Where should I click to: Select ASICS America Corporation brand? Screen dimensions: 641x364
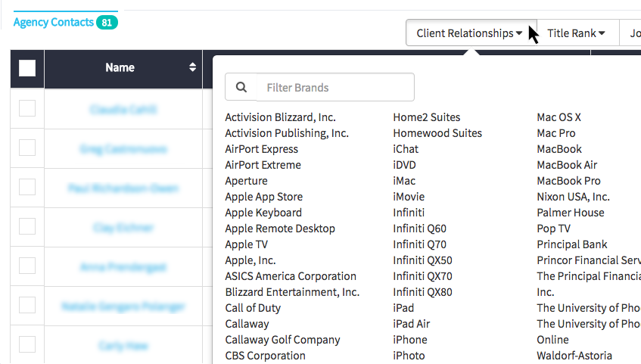291,277
